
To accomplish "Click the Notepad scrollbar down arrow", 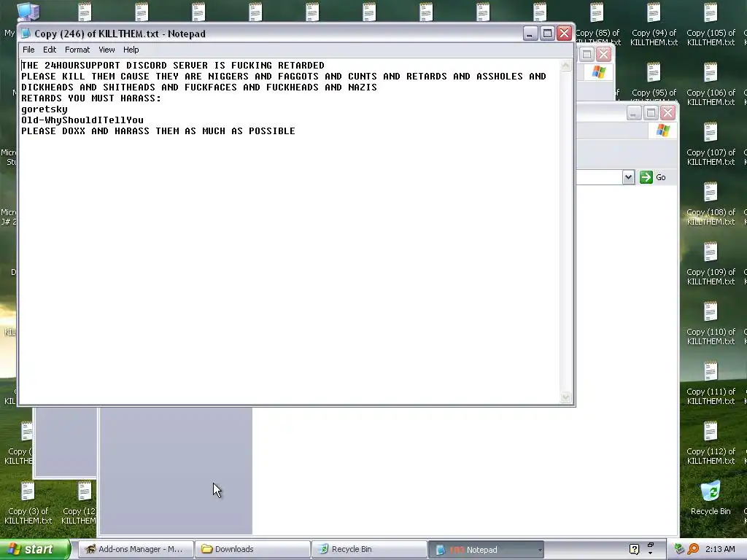I will 565,397.
